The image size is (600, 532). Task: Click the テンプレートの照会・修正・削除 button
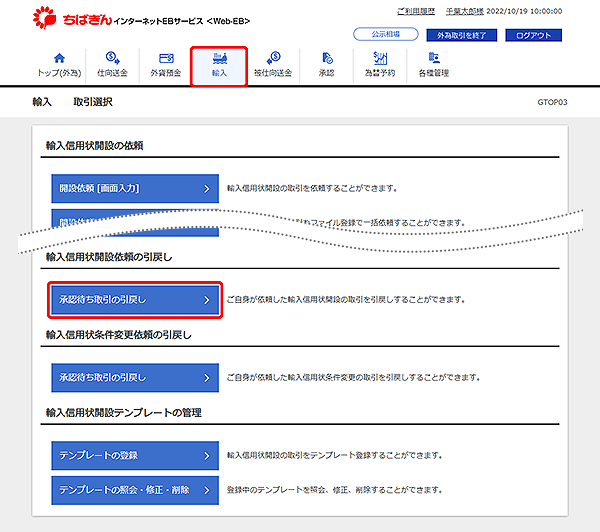point(135,490)
